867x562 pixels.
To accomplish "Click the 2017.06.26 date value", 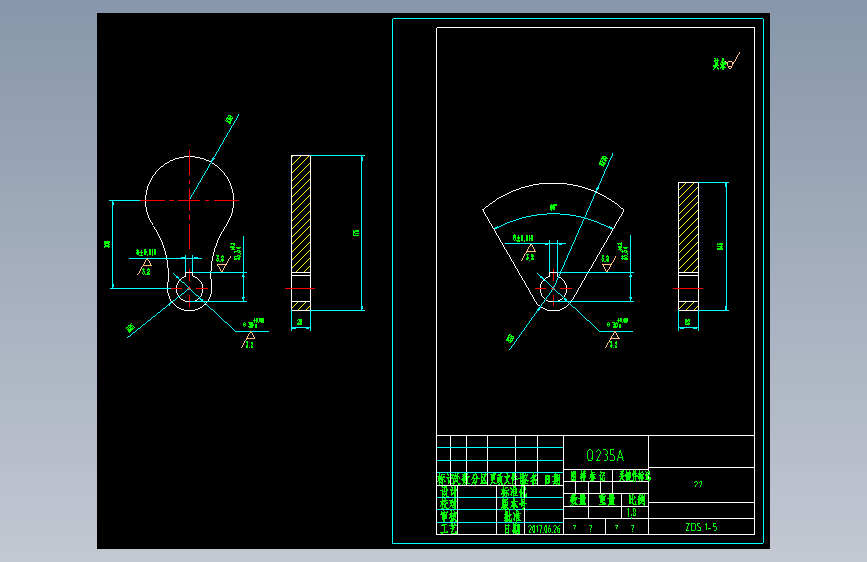I will [544, 529].
